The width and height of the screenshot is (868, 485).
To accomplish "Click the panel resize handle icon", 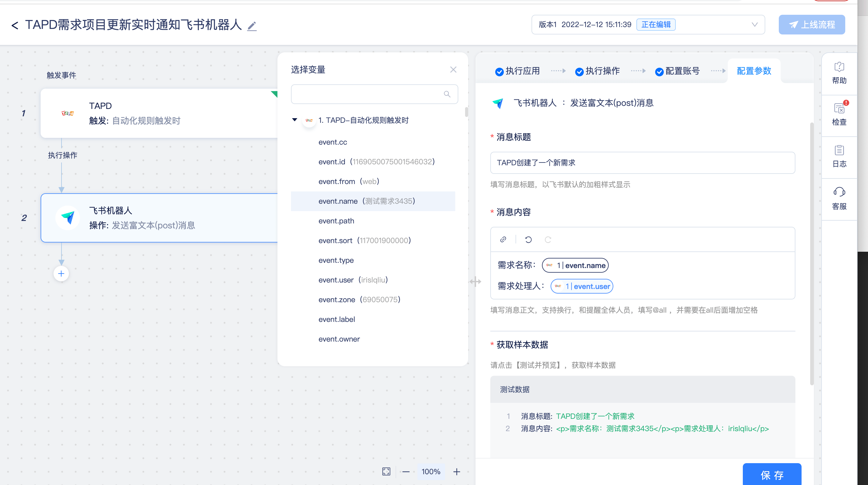I will 475,281.
